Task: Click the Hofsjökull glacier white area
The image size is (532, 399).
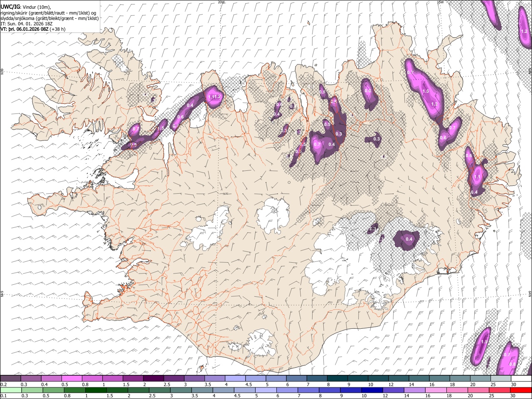Action: click(273, 215)
